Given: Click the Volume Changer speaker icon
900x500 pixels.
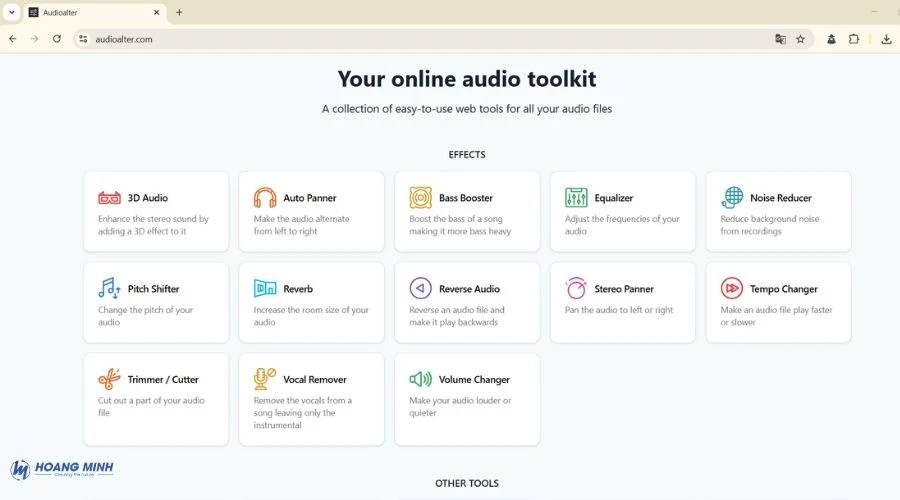Looking at the screenshot, I should click(420, 379).
